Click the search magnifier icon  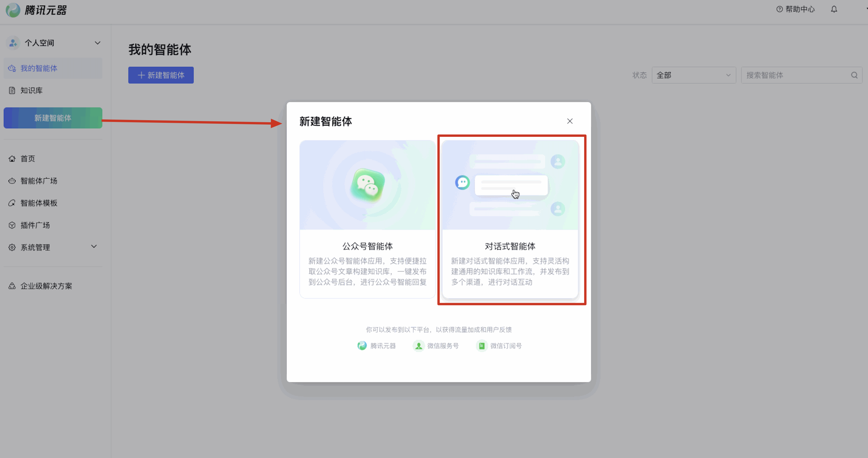[x=854, y=75]
